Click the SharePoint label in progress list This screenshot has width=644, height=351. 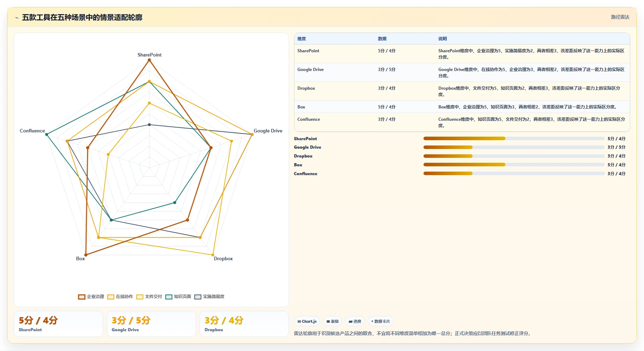(305, 139)
